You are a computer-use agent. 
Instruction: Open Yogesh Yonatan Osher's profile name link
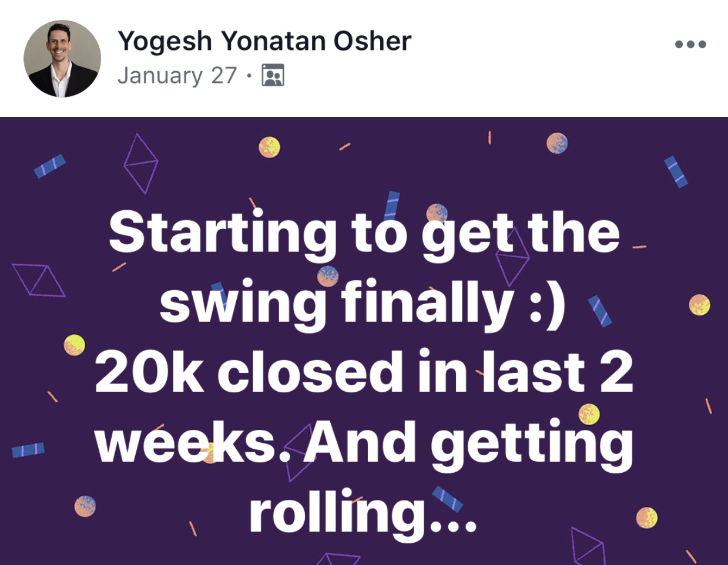[x=264, y=41]
